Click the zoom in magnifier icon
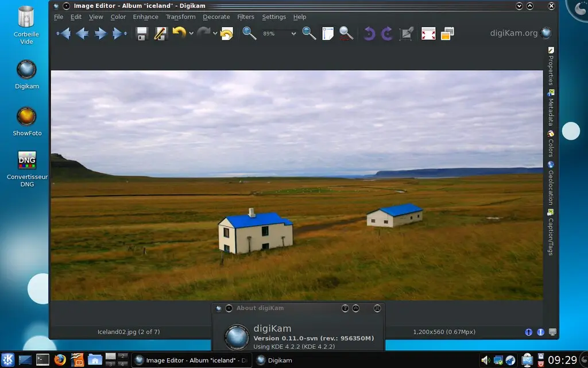This screenshot has height=368, width=588. [249, 33]
